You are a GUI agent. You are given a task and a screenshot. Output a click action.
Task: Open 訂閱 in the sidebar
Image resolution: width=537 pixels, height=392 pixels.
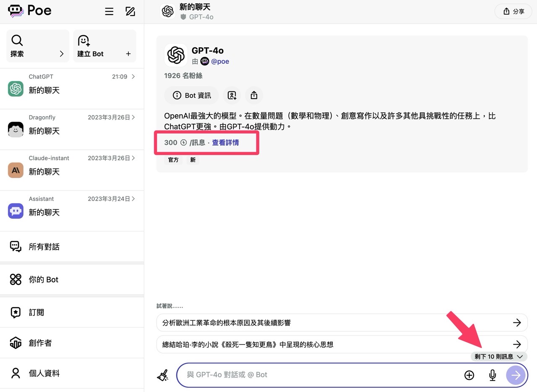72,312
